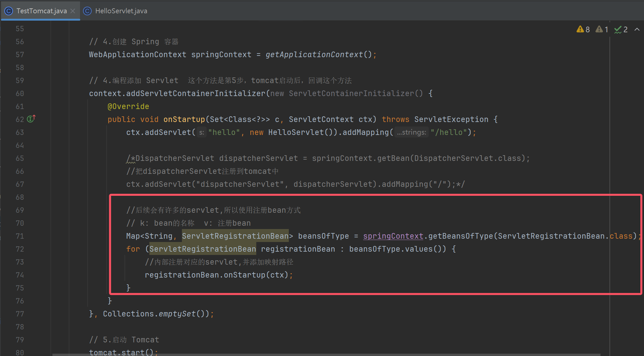The image size is (644, 356).
Task: Click tomcat.start() on line 80
Action: click(x=121, y=352)
